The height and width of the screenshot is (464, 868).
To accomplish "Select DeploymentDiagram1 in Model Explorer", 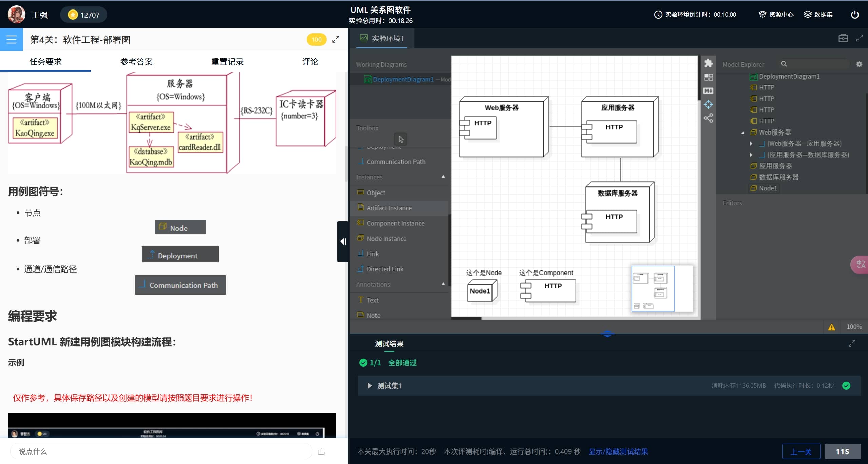I will (785, 76).
